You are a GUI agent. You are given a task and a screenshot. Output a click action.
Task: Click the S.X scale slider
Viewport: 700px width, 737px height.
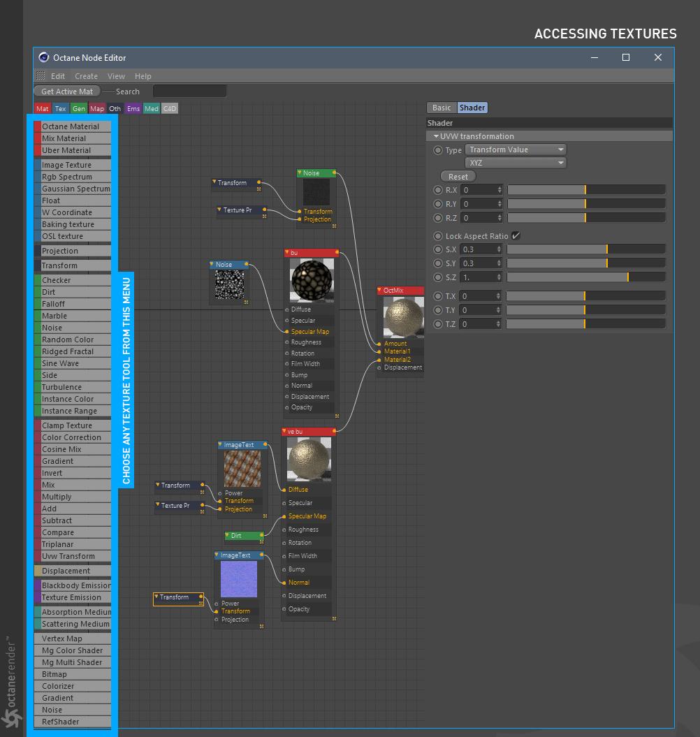[x=585, y=249]
